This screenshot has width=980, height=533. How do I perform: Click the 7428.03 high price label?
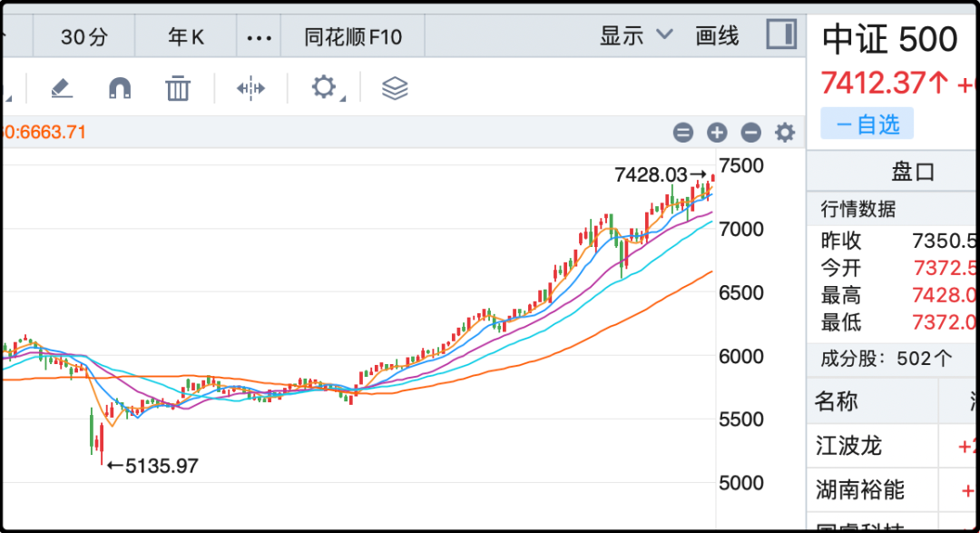pos(651,174)
